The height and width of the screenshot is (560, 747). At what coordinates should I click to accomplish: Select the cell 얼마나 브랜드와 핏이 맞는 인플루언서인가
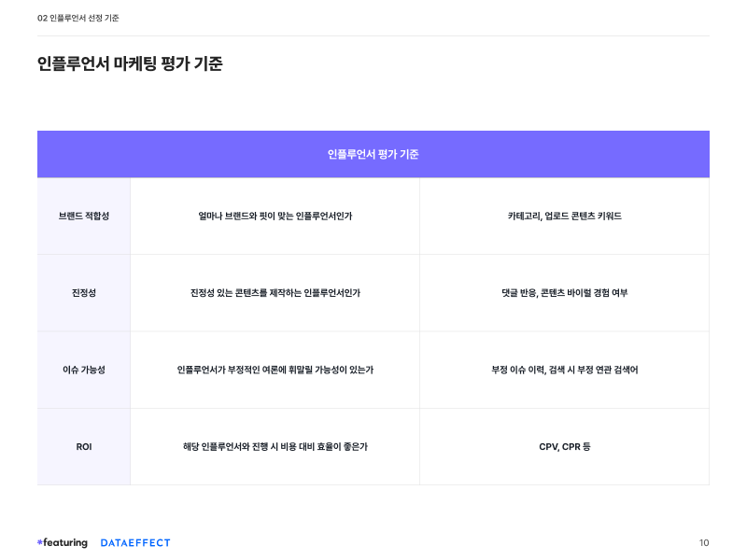click(x=275, y=217)
